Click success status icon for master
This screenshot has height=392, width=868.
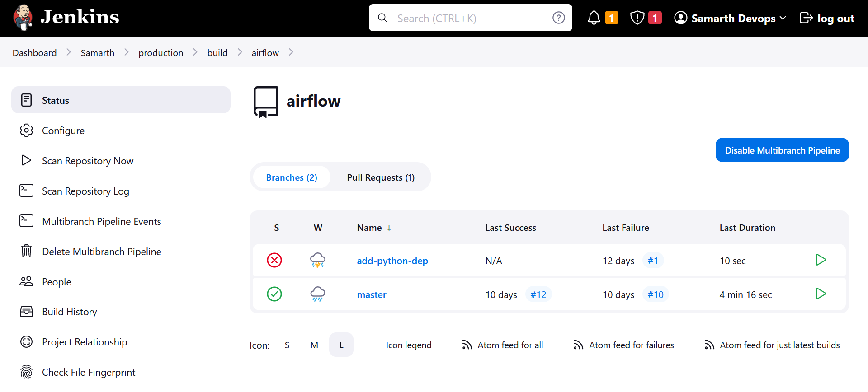point(274,294)
